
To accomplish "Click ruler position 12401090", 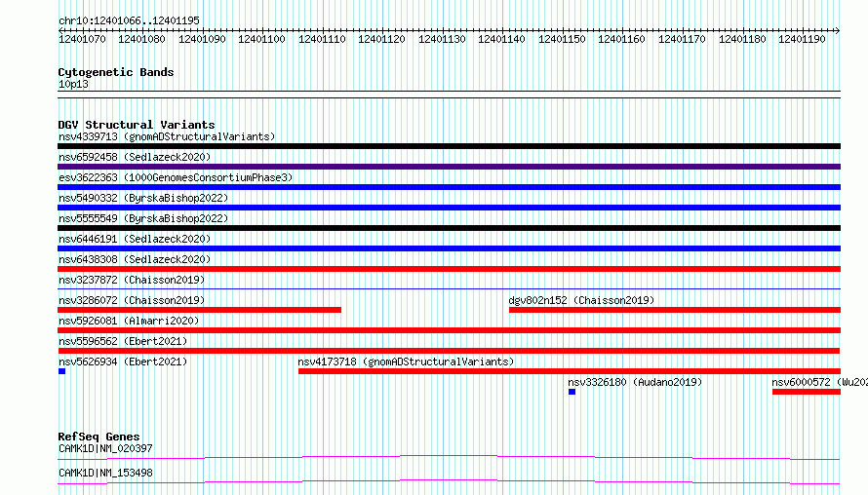I will click(202, 39).
